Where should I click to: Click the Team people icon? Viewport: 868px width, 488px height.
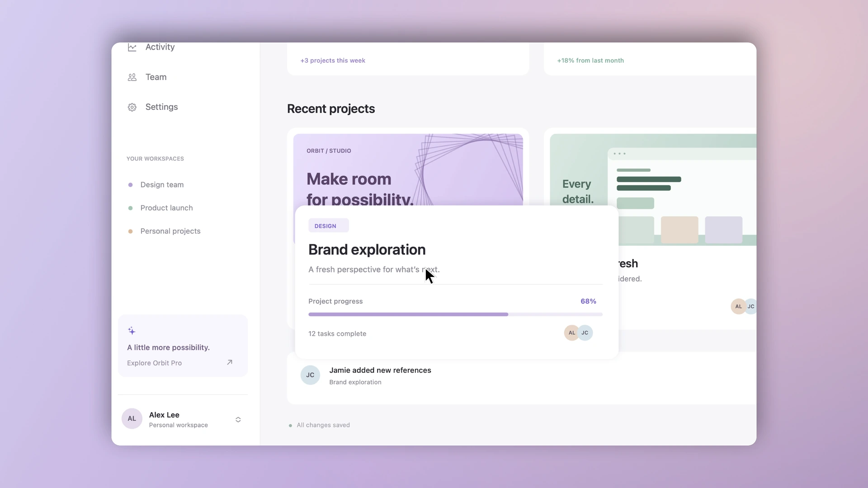coord(132,77)
